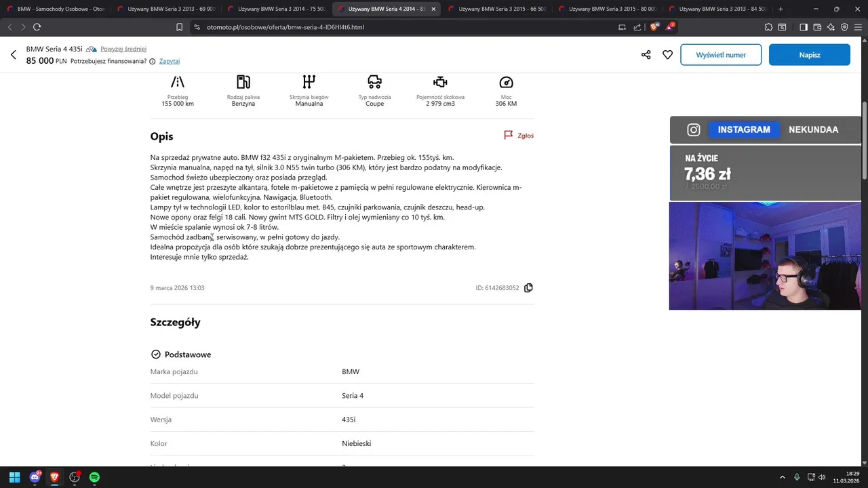Show hidden system tray icons
The image size is (868, 488).
pyautogui.click(x=782, y=477)
